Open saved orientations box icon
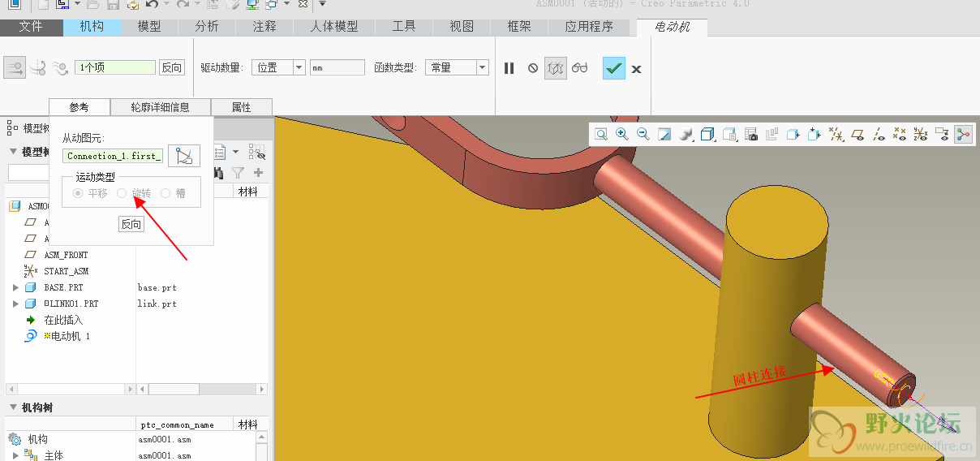Viewport: 980px width, 461px height. [707, 134]
